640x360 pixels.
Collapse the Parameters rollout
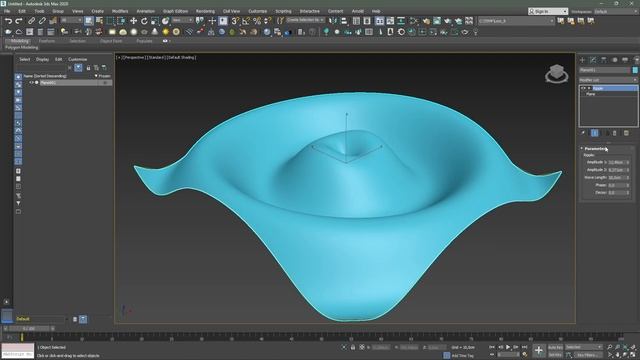tap(595, 149)
